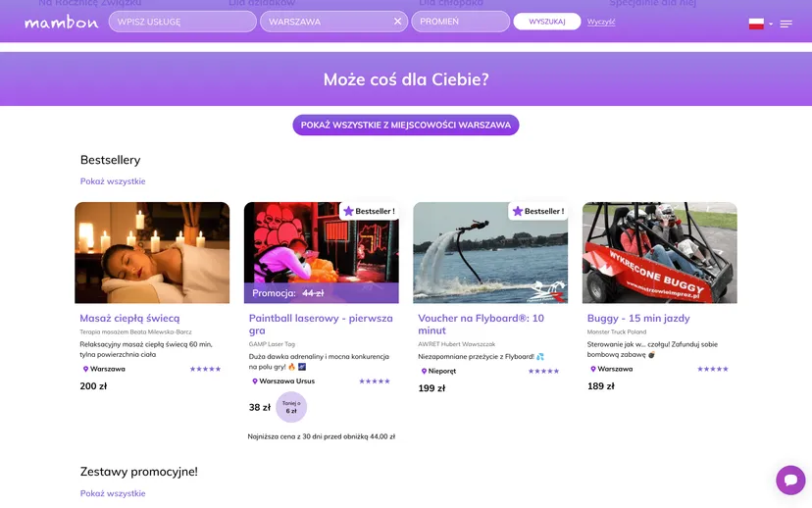
Task: Click the '200 zł' price
Action: (93, 386)
